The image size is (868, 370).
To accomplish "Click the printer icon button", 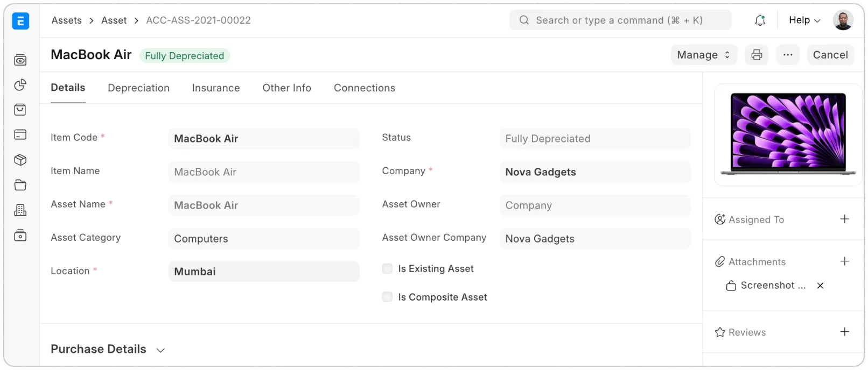I will pyautogui.click(x=757, y=55).
